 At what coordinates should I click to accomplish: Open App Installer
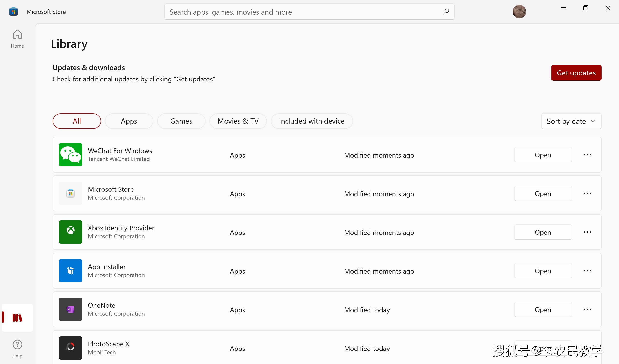pos(543,271)
